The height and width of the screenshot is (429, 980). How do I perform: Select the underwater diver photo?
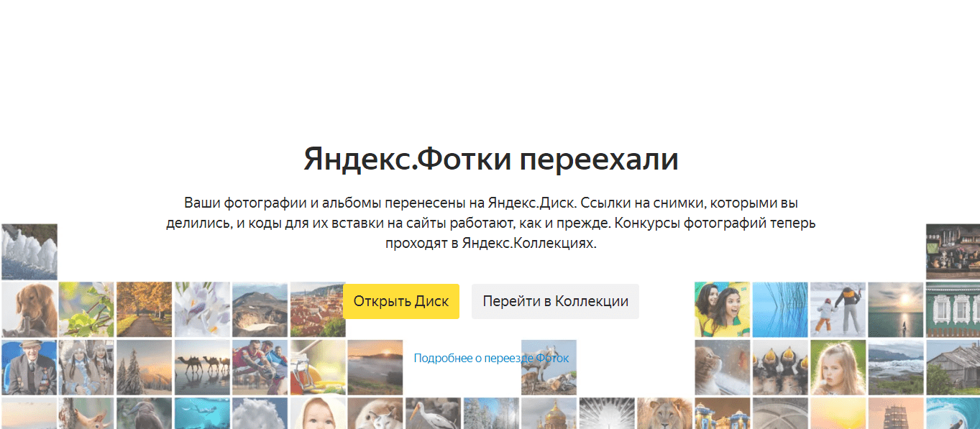tap(202, 413)
